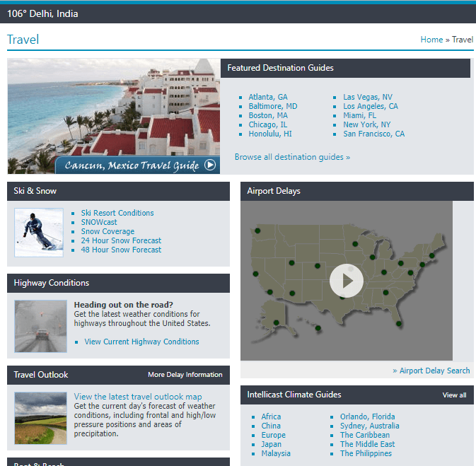Image resolution: width=476 pixels, height=466 pixels.
Task: View Current Highway Conditions link
Action: pyautogui.click(x=141, y=342)
